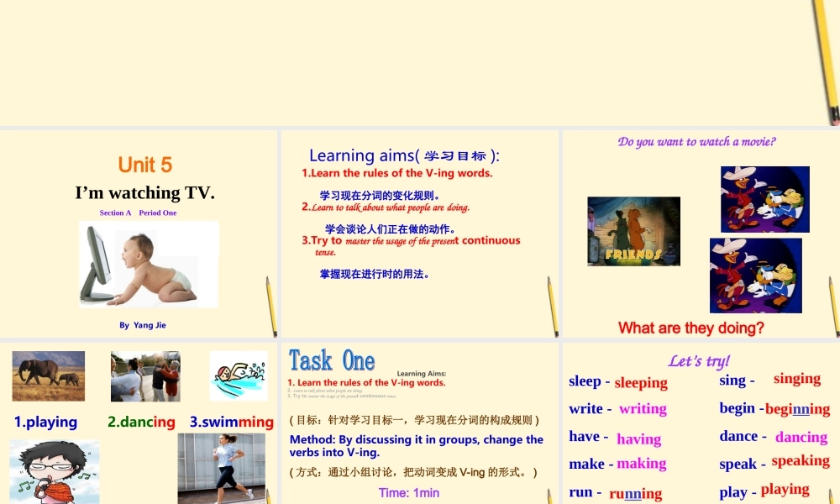Select the dancing couples photo
The height and width of the screenshot is (504, 840).
click(x=145, y=376)
